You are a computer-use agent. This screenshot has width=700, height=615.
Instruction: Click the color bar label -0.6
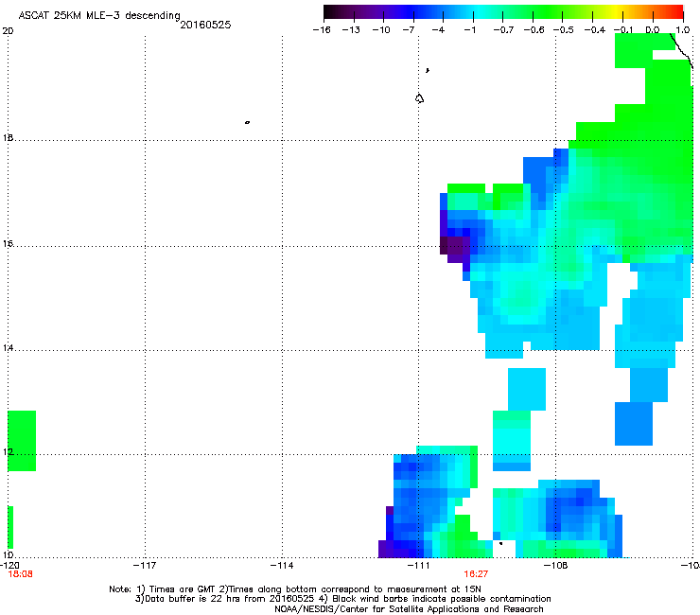point(534,30)
